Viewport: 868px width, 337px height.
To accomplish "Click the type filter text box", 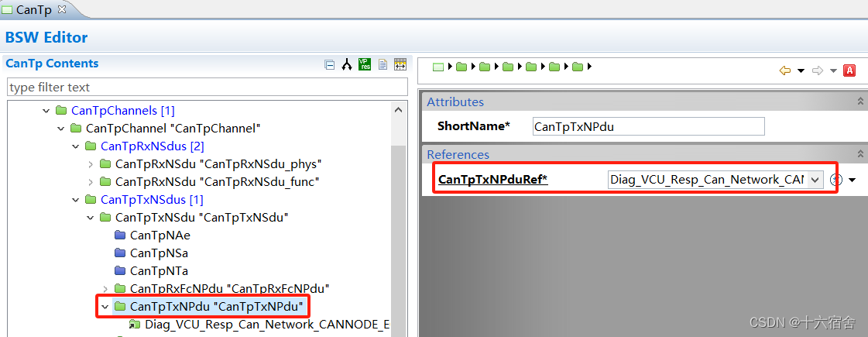I will pos(207,87).
